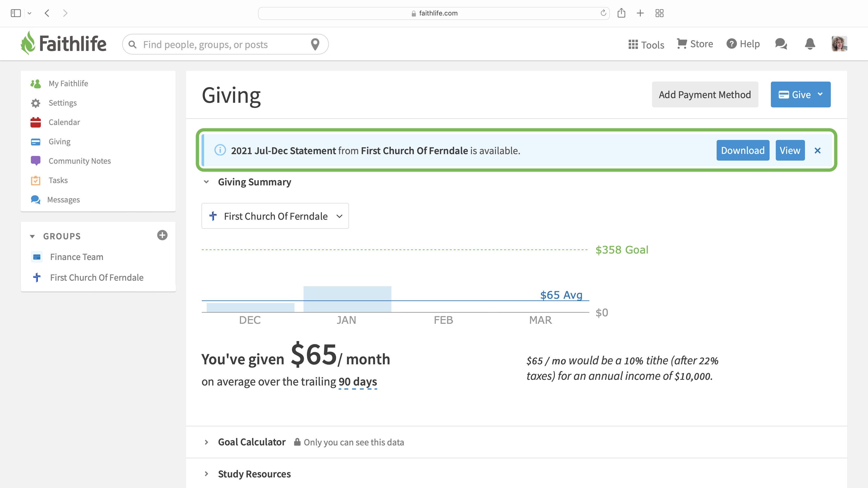The image size is (868, 488).
Task: Click the Community Notes purple icon
Action: tap(36, 161)
